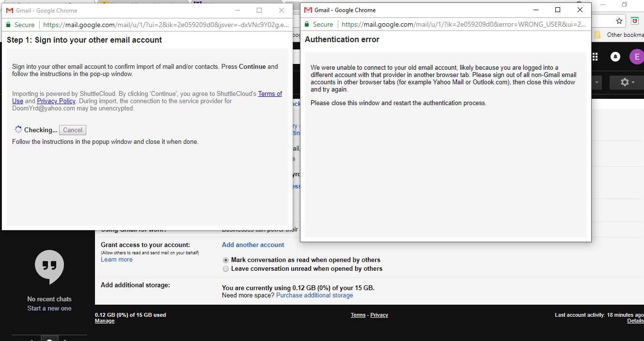Open the account avatar labeled E
The image size is (644, 341).
tap(636, 57)
